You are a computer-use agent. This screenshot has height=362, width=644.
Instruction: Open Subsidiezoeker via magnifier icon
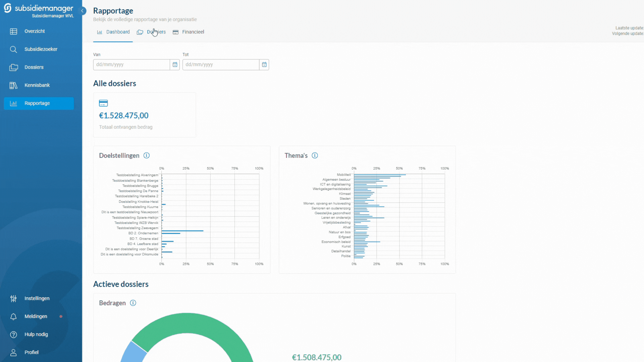[13, 49]
